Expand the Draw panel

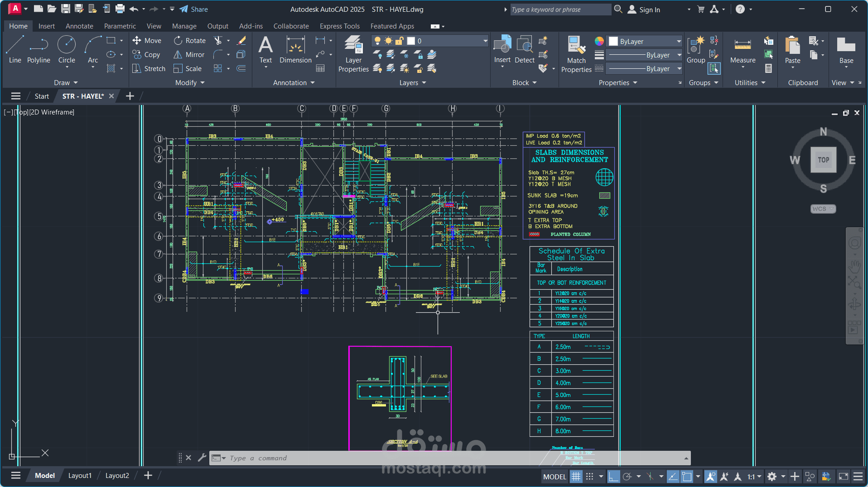click(66, 83)
